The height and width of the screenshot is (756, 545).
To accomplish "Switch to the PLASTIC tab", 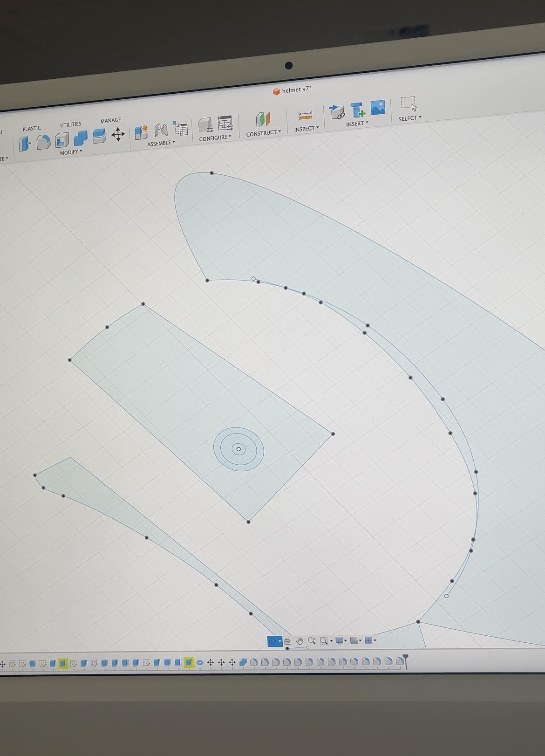I will pyautogui.click(x=32, y=129).
